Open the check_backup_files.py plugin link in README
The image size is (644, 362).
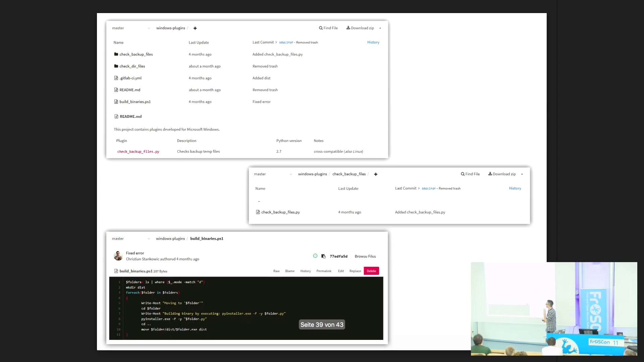[x=138, y=152]
